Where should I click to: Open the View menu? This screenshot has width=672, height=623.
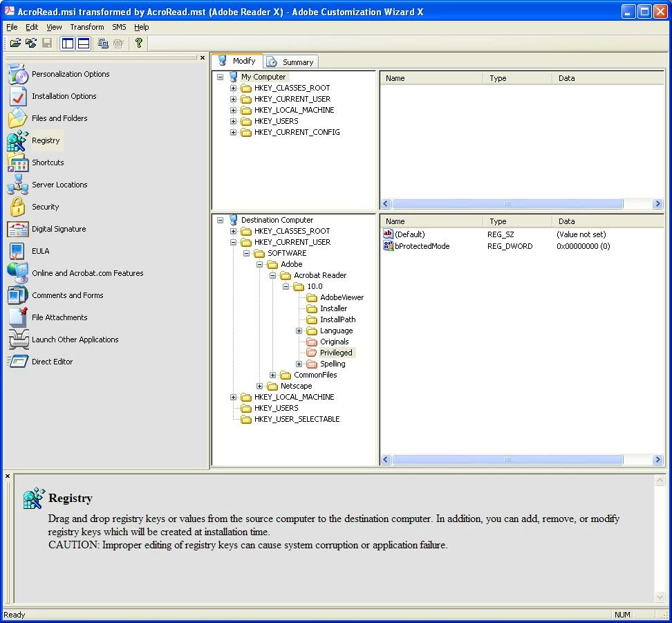pos(54,27)
